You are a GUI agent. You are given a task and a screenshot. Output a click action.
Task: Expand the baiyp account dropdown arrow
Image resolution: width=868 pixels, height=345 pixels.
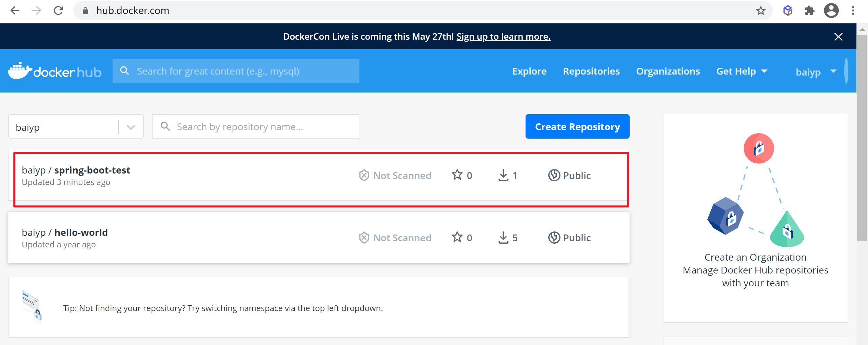(833, 71)
